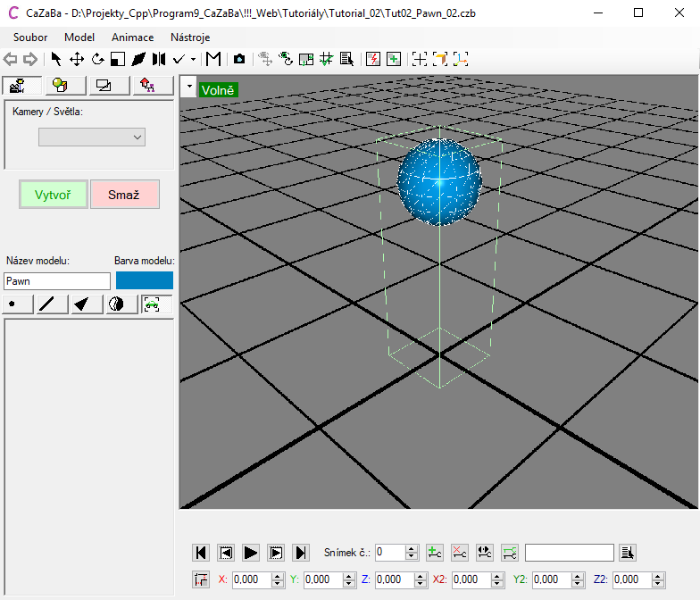
Task: Choose the rotate tool in toolbar
Action: pyautogui.click(x=97, y=59)
